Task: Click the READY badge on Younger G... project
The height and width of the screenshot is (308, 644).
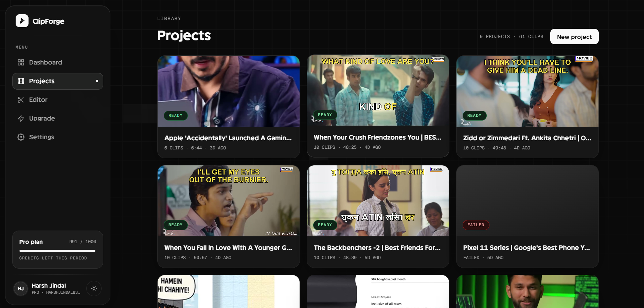Action: pyautogui.click(x=176, y=225)
